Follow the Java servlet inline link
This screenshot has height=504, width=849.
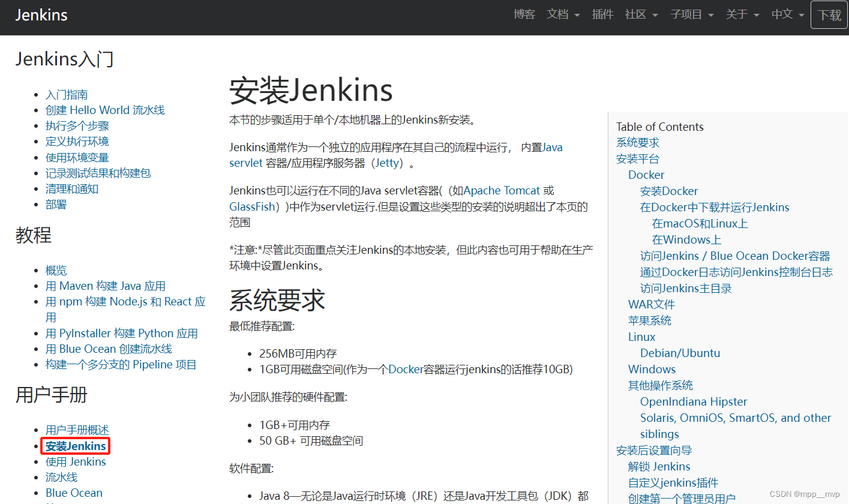tap(396, 155)
